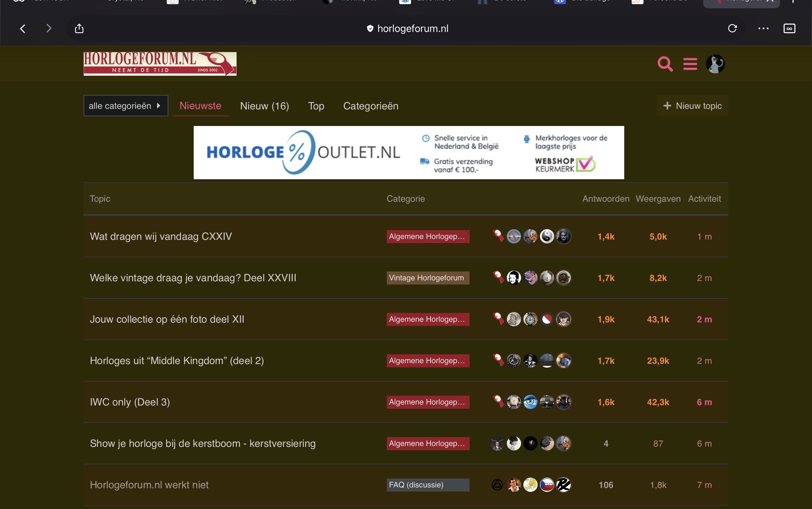Click the Horlogeoutlet.nl banner ad

[x=409, y=153]
